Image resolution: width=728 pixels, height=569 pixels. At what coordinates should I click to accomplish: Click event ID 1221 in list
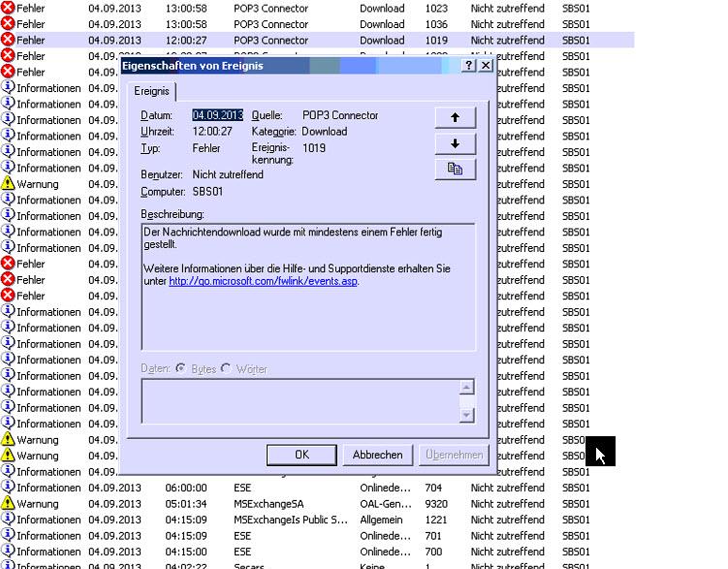tap(436, 520)
